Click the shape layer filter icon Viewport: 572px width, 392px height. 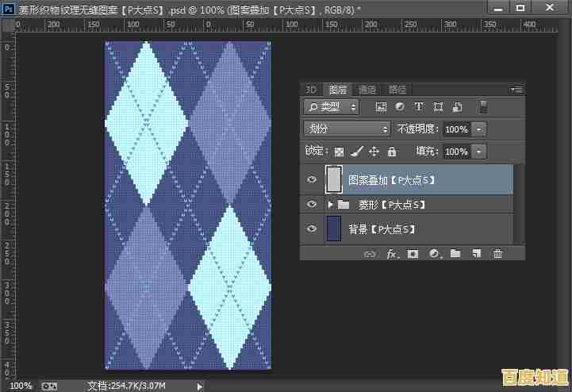[438, 107]
